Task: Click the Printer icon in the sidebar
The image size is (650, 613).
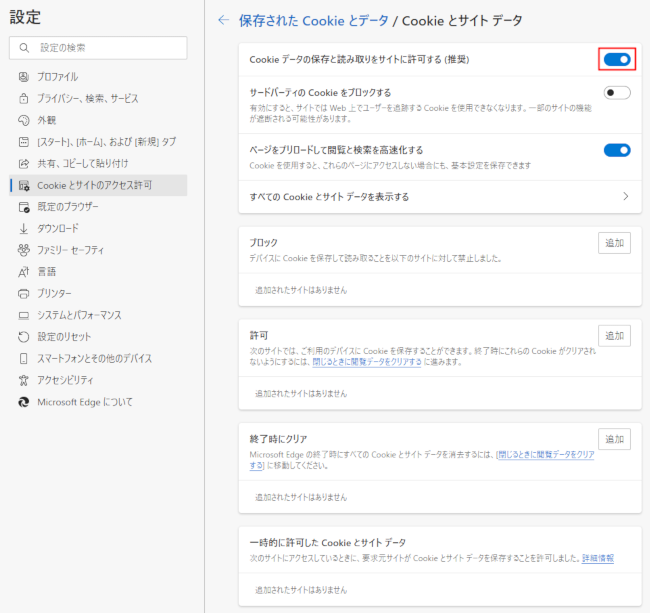Action: (25, 293)
